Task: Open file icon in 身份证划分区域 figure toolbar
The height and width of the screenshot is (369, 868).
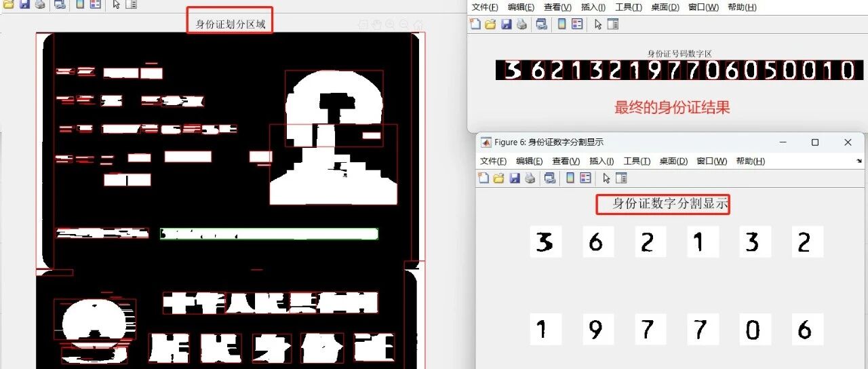Action: pyautogui.click(x=9, y=4)
